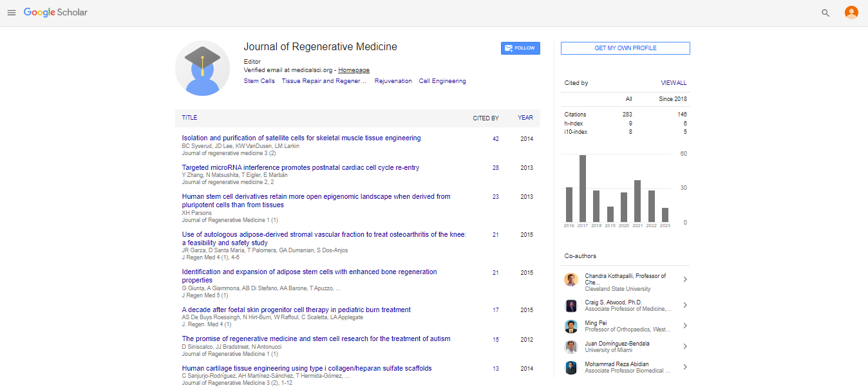Click the Get My Own Profile button

[x=625, y=48]
